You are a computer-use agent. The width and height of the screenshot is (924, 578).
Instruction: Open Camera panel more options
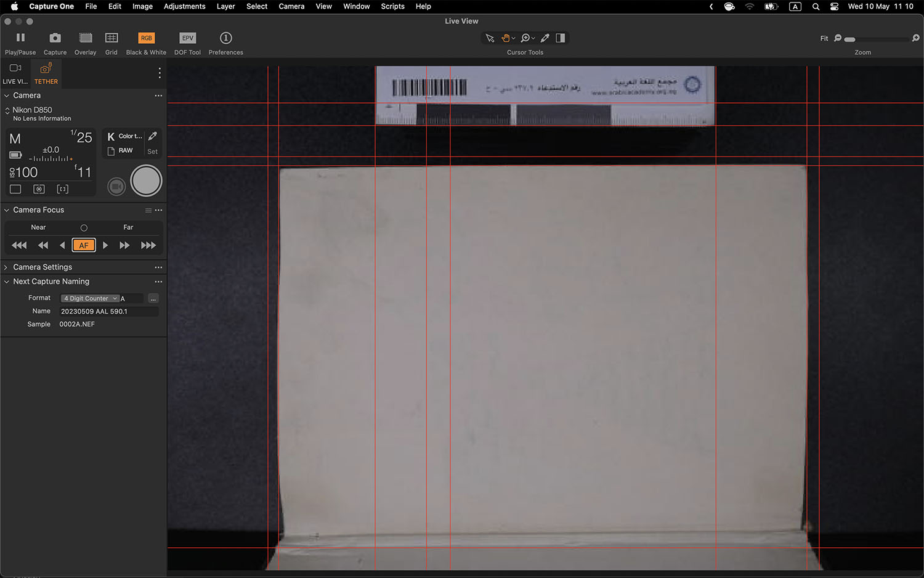pos(158,96)
